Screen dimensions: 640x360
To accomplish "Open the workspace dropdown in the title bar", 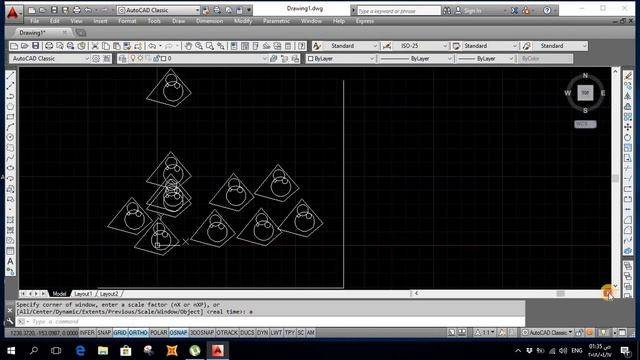I will click(158, 10).
